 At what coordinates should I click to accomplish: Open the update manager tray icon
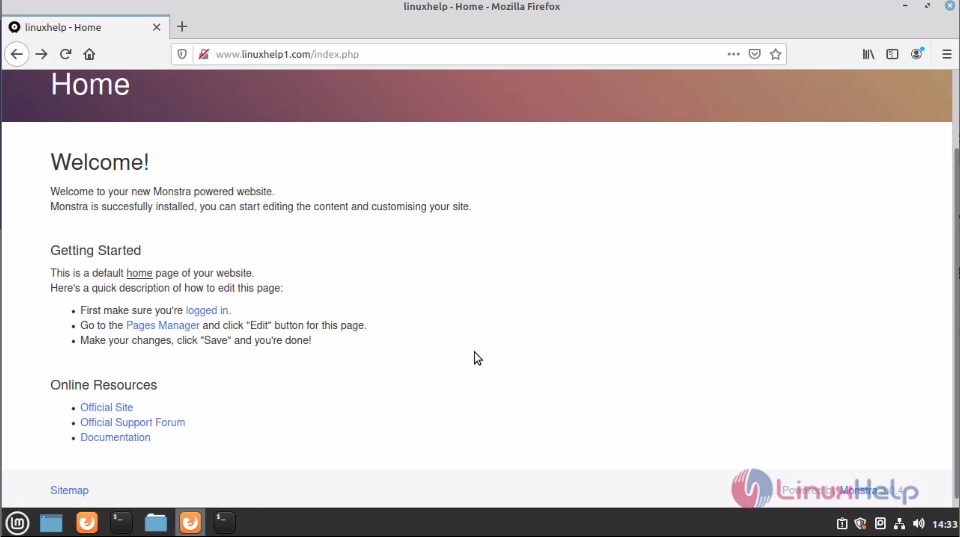point(842,524)
